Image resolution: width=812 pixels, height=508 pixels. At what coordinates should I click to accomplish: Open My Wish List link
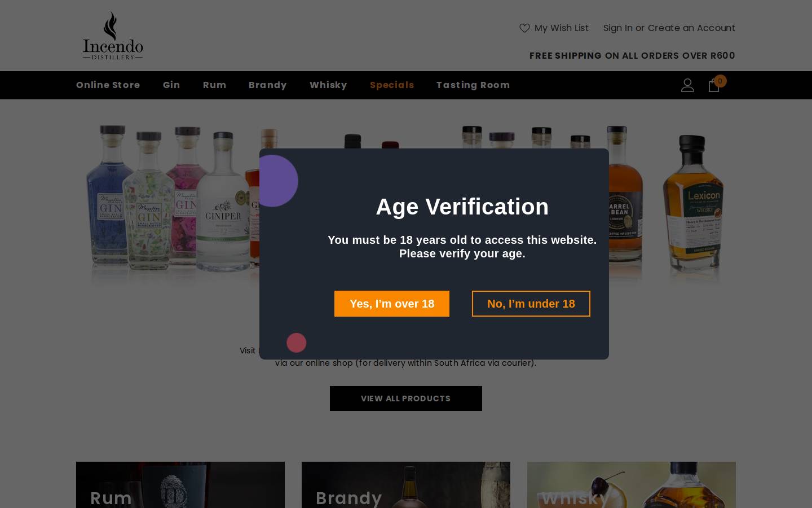pyautogui.click(x=561, y=28)
